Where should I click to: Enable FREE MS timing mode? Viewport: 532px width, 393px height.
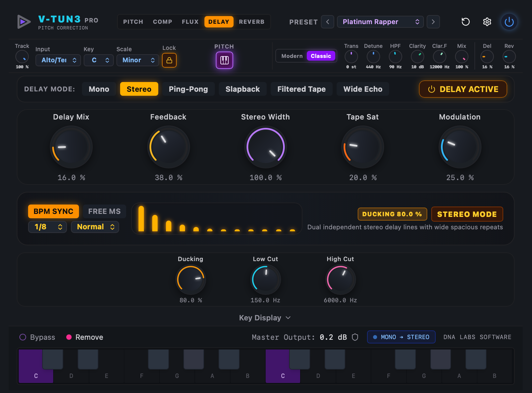click(x=104, y=211)
